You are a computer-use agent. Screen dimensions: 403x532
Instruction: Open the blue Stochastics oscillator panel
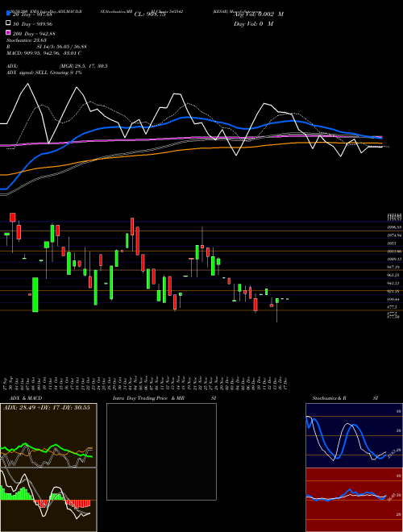click(x=354, y=435)
